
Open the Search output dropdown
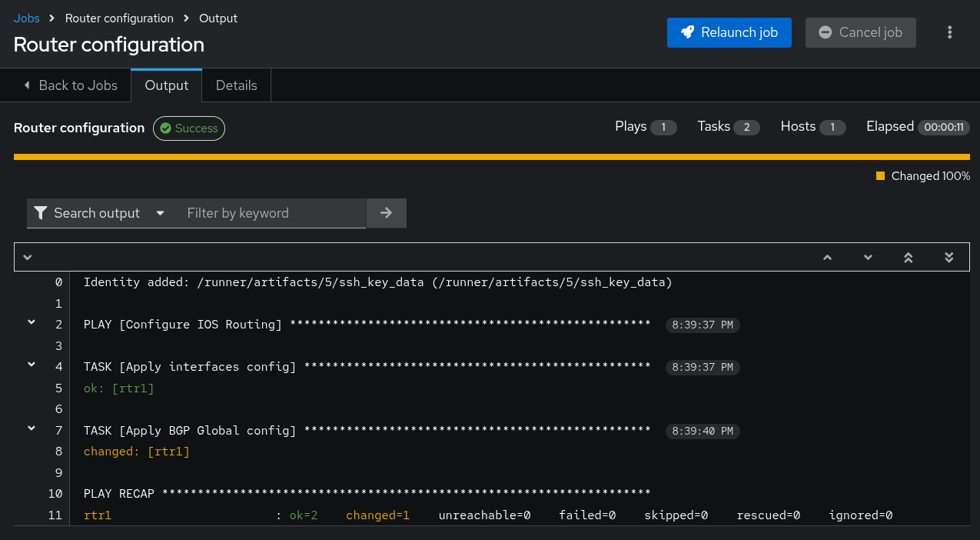(100, 213)
